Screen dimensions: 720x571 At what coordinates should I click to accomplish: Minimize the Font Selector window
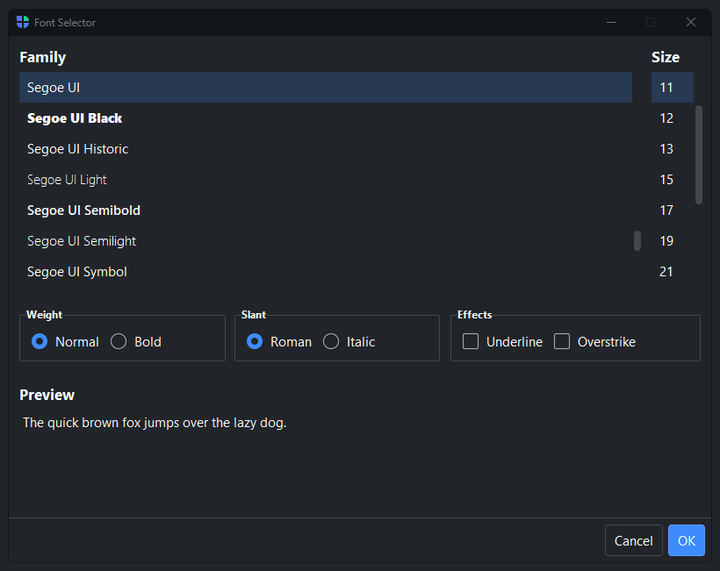pyautogui.click(x=611, y=22)
